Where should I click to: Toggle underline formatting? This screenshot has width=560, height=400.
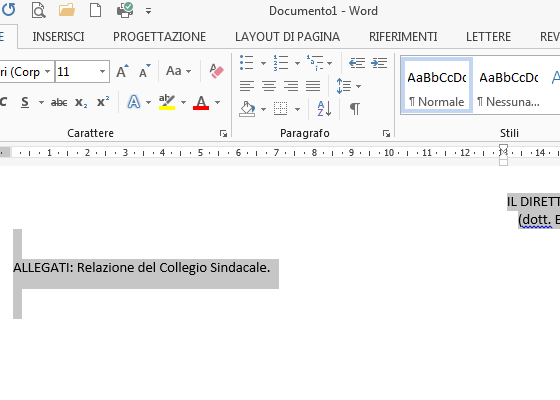click(25, 102)
